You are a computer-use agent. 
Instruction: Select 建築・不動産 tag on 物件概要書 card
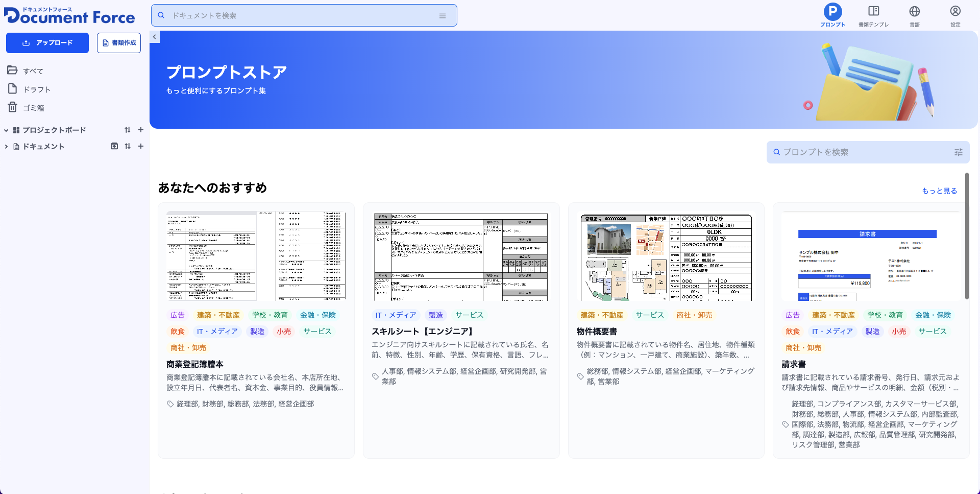coord(602,315)
